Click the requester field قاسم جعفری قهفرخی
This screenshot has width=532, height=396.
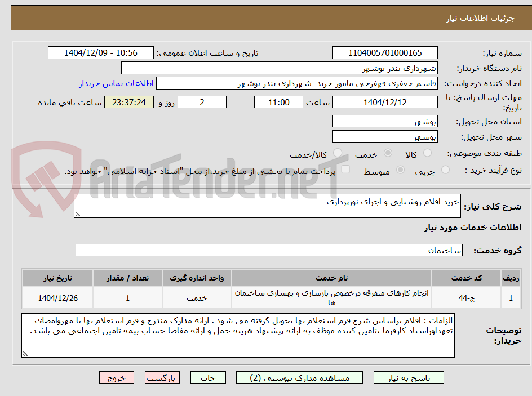click(297, 83)
